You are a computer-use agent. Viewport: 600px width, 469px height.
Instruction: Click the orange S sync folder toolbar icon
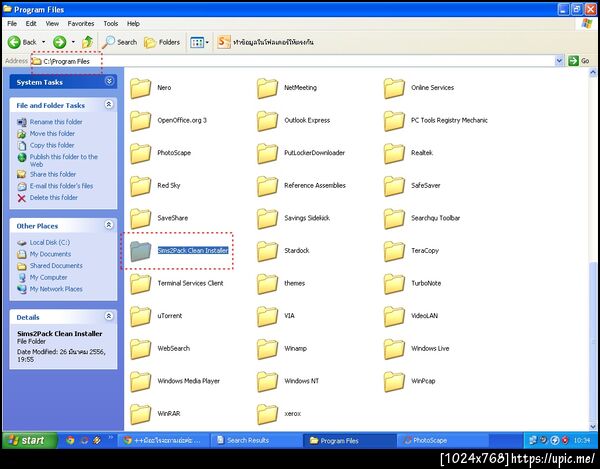point(223,42)
